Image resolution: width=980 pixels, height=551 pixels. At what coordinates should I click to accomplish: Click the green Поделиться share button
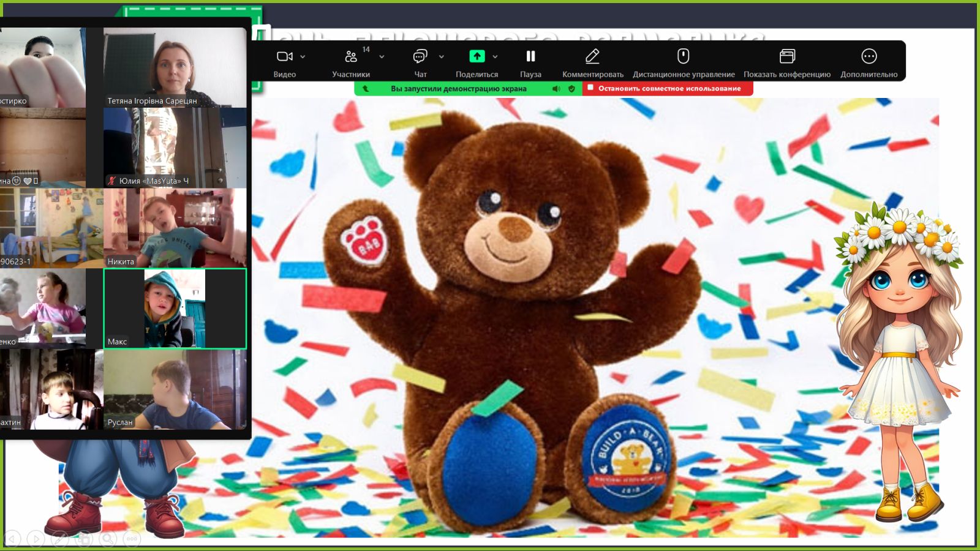pos(477,62)
